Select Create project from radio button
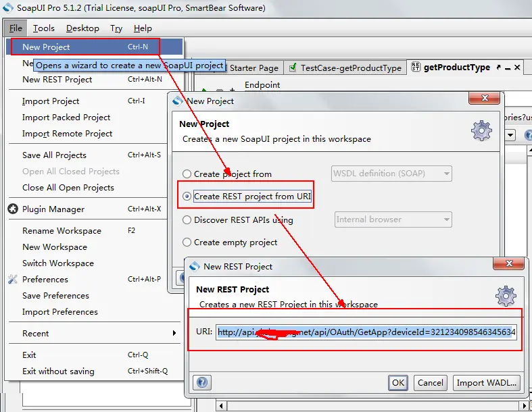 point(187,174)
